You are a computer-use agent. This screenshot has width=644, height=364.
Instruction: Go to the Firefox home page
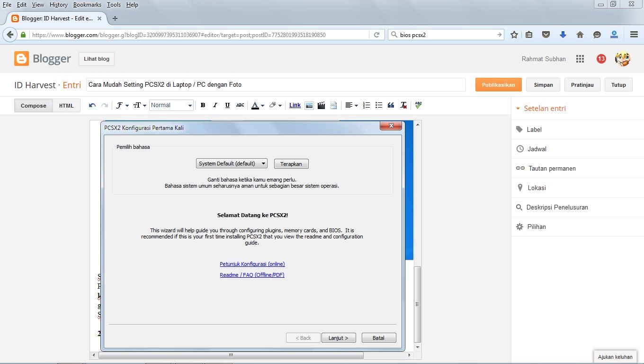point(580,35)
